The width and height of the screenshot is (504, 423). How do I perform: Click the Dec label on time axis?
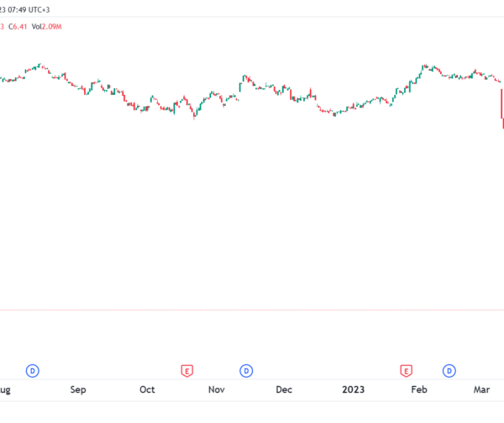pyautogui.click(x=284, y=389)
